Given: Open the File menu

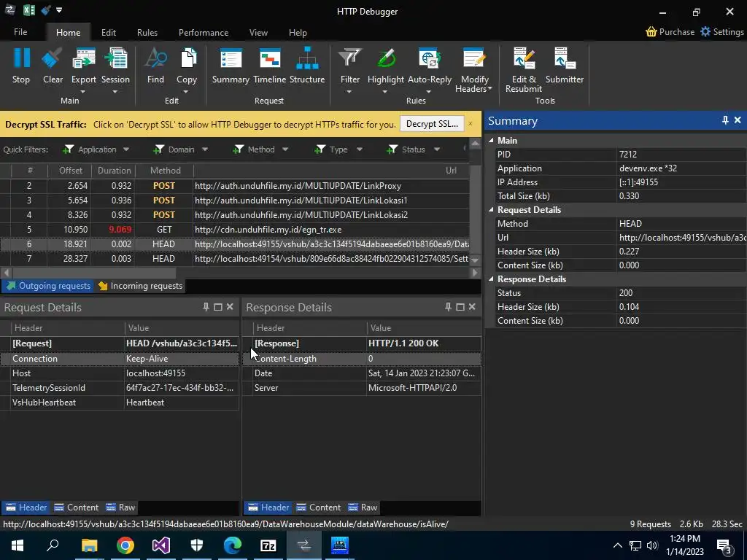Looking at the screenshot, I should click(20, 32).
